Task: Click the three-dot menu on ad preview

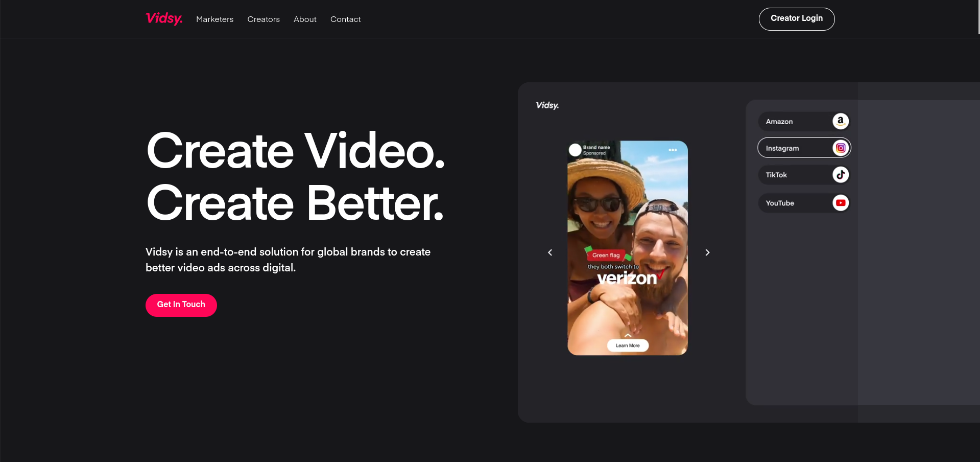Action: click(x=673, y=150)
